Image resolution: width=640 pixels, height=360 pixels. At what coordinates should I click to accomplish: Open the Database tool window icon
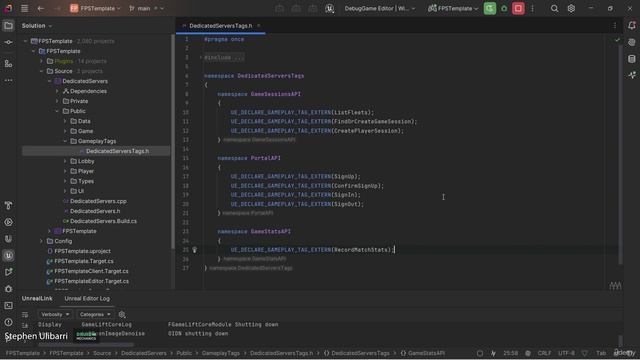pyautogui.click(x=632, y=59)
